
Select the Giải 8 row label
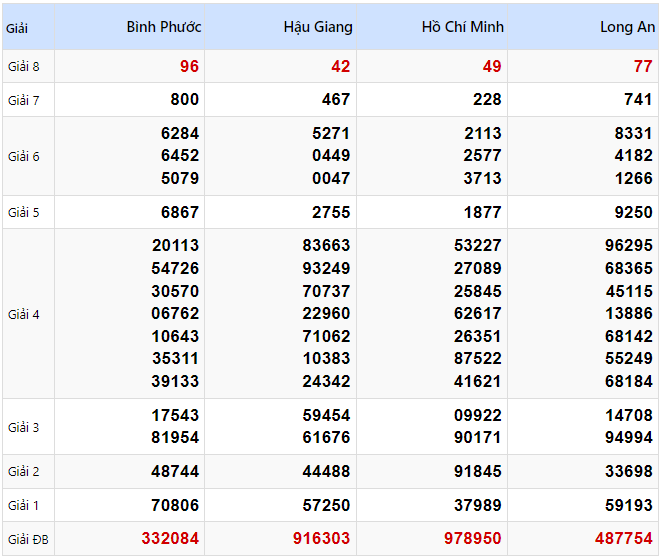(23, 67)
